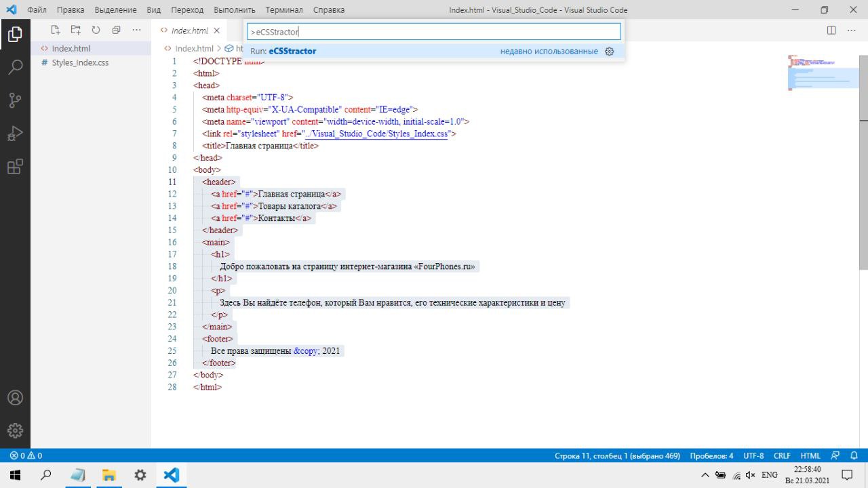Open the Explorer view in activity bar

(15, 34)
